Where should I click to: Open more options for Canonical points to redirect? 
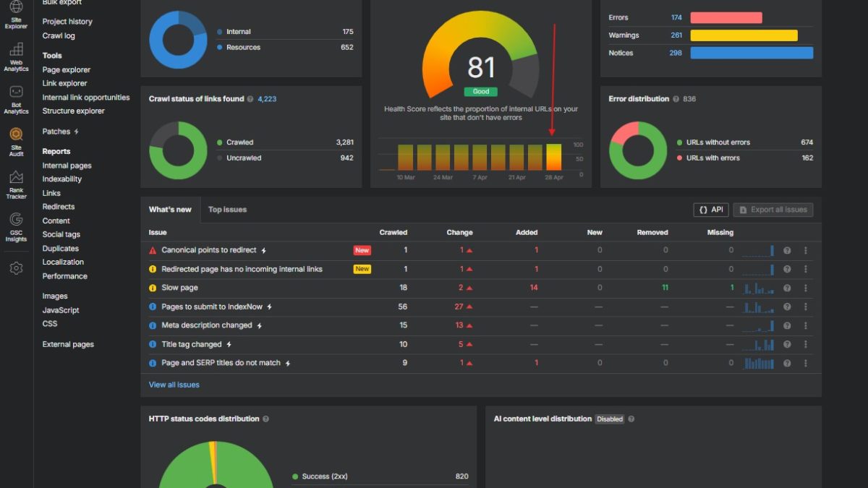click(805, 250)
